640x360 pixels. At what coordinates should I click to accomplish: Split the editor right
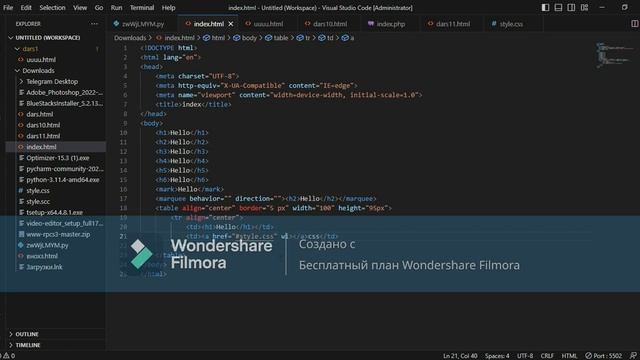coord(635,24)
